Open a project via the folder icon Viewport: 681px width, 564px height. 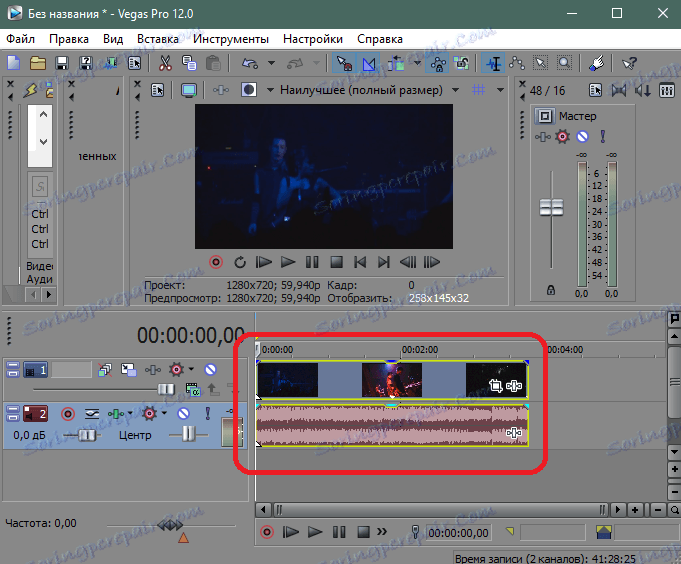coord(38,63)
